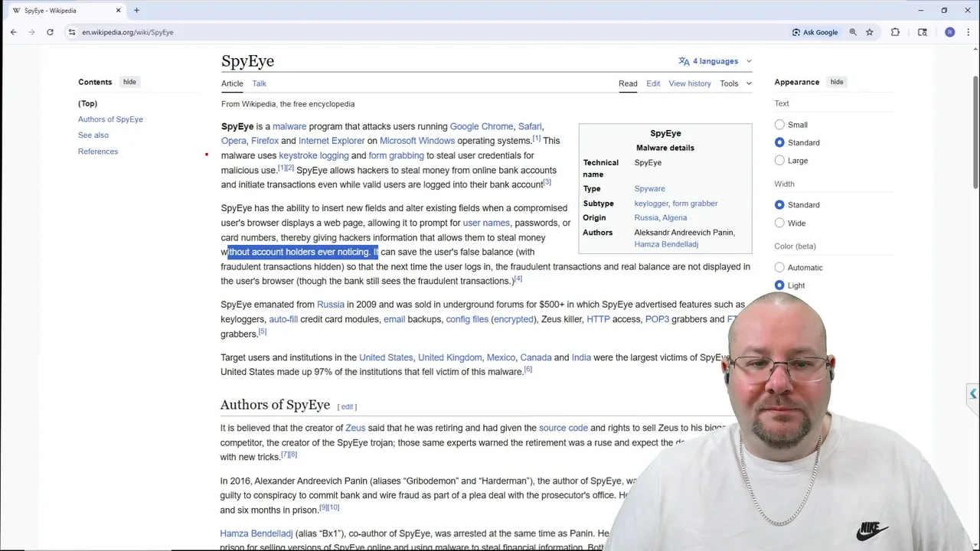Select the Read tab

[x=628, y=83]
